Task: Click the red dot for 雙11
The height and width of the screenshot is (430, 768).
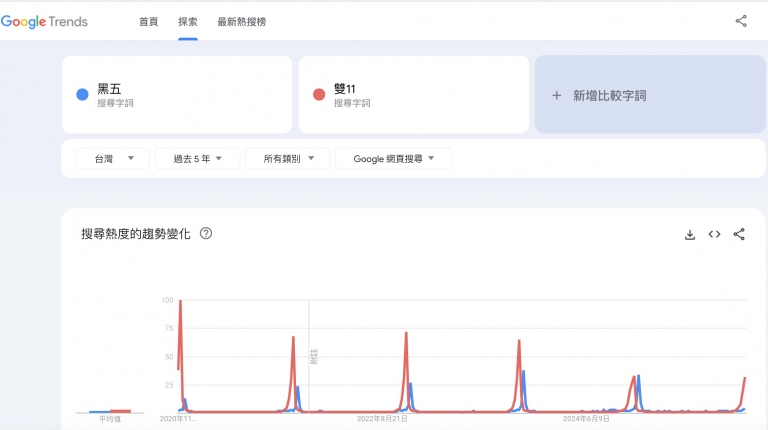Action: click(x=319, y=95)
